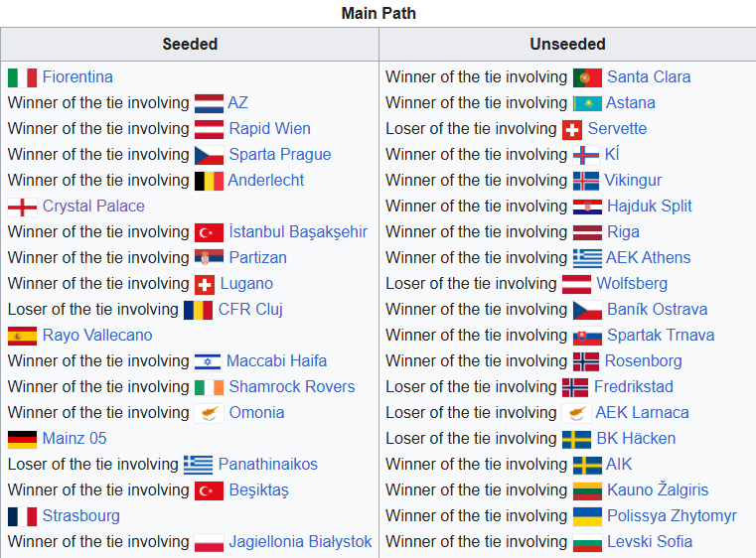The height and width of the screenshot is (558, 756).
Task: Open the Crystal Palace link
Action: point(93,207)
